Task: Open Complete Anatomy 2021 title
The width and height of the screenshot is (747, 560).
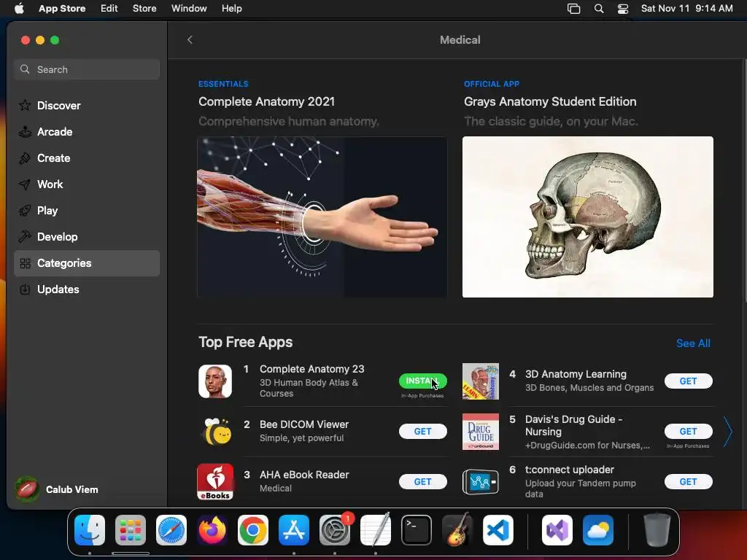Action: coord(267,101)
